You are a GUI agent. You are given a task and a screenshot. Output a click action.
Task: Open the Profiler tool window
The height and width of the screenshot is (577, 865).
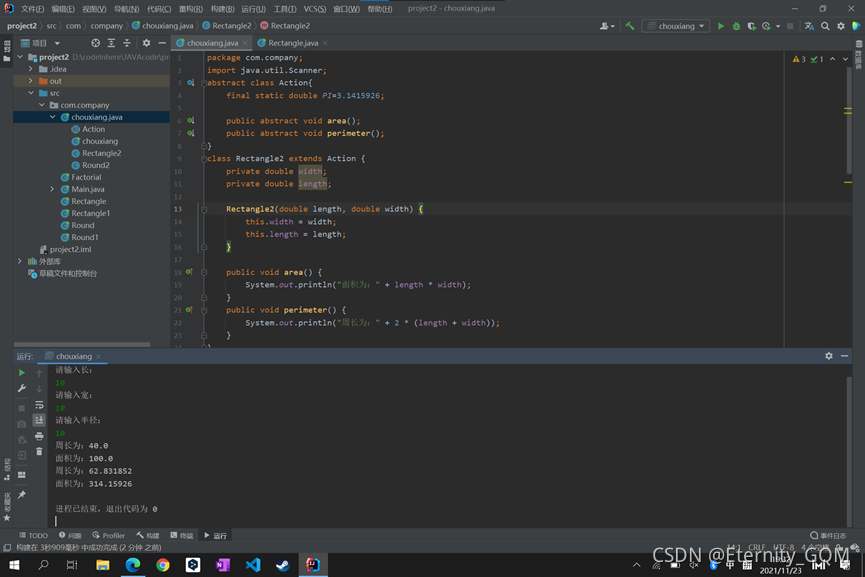(x=109, y=536)
